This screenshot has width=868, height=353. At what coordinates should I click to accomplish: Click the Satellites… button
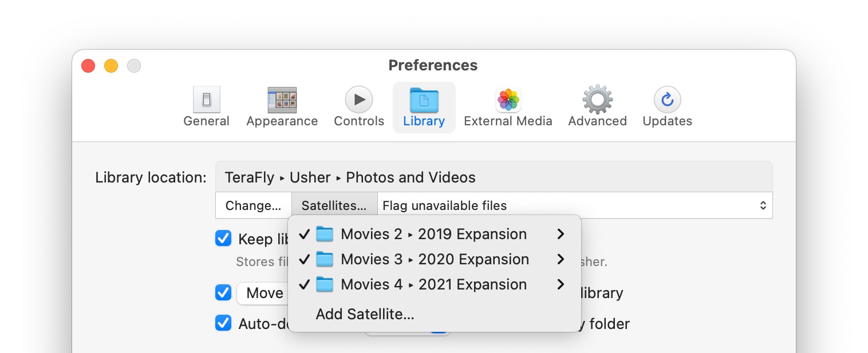click(x=334, y=205)
